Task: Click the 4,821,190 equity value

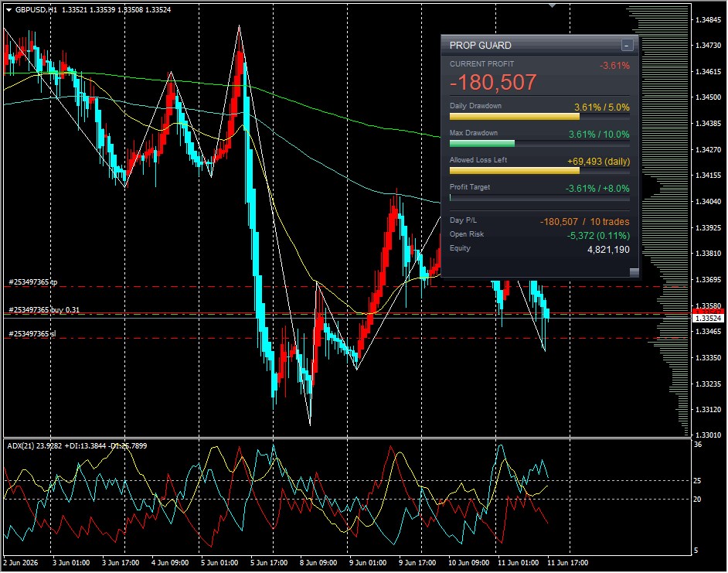Action: pyautogui.click(x=608, y=250)
